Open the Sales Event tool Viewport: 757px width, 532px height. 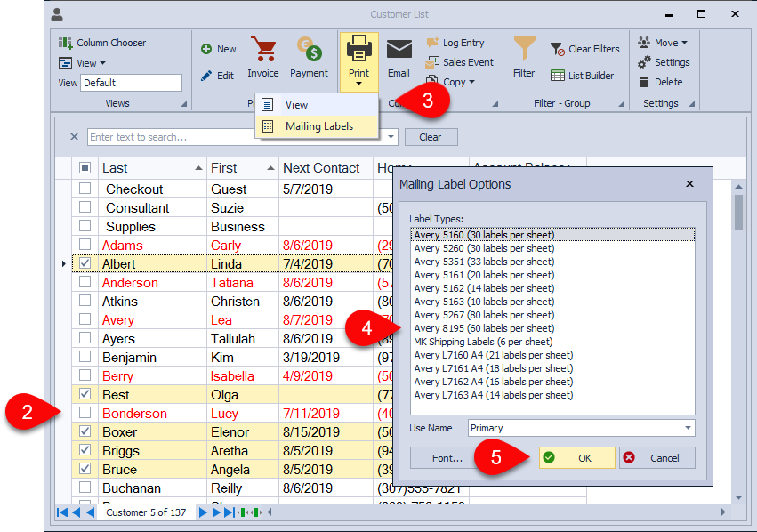[459, 62]
